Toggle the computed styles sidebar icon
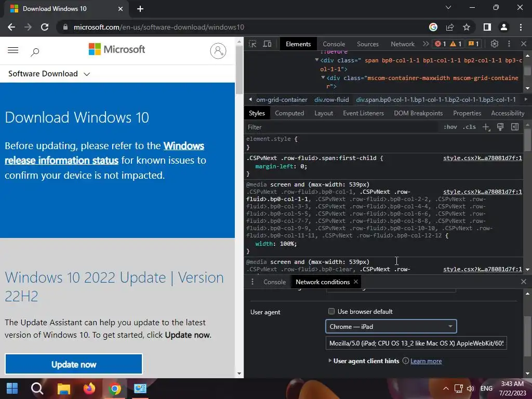Screen dimensions: 532x399 click(x=515, y=127)
